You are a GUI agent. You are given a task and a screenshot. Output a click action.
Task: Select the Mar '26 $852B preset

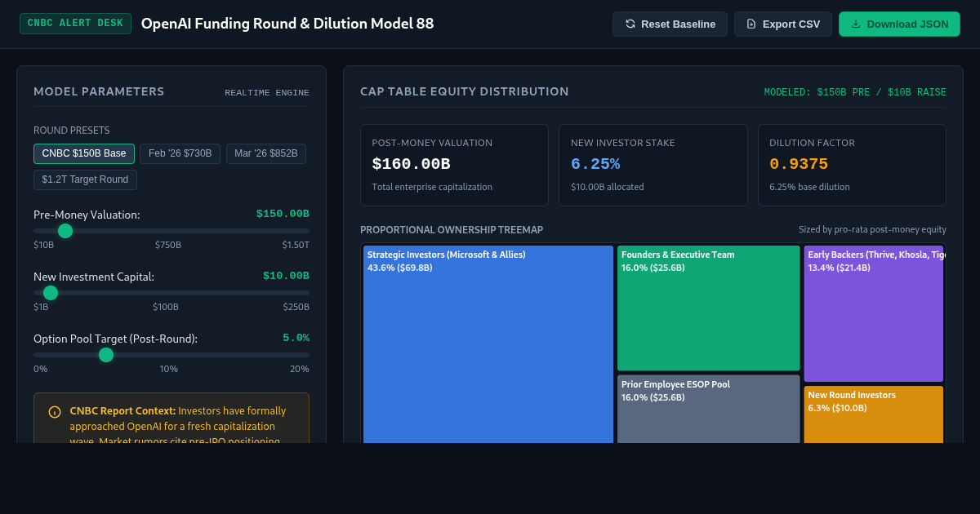click(x=266, y=153)
